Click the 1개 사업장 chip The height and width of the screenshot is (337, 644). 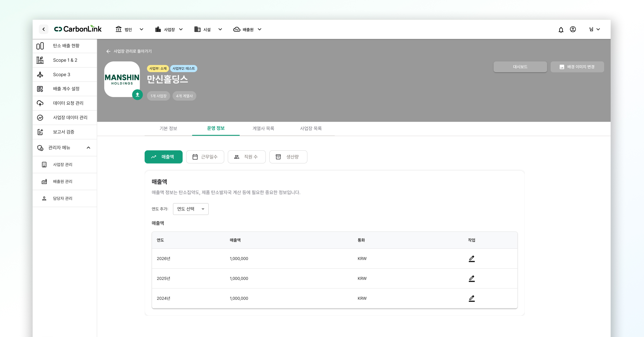pos(158,96)
